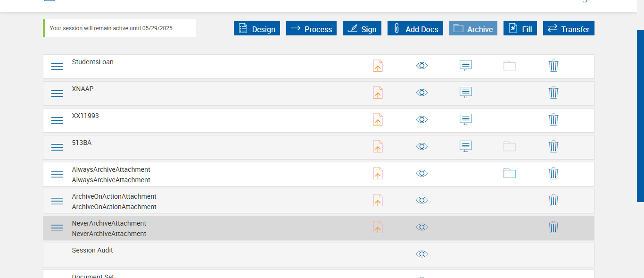This screenshot has width=644, height=278.
Task: Click trash icon for NeverArchiveAttachment
Action: coord(553,227)
